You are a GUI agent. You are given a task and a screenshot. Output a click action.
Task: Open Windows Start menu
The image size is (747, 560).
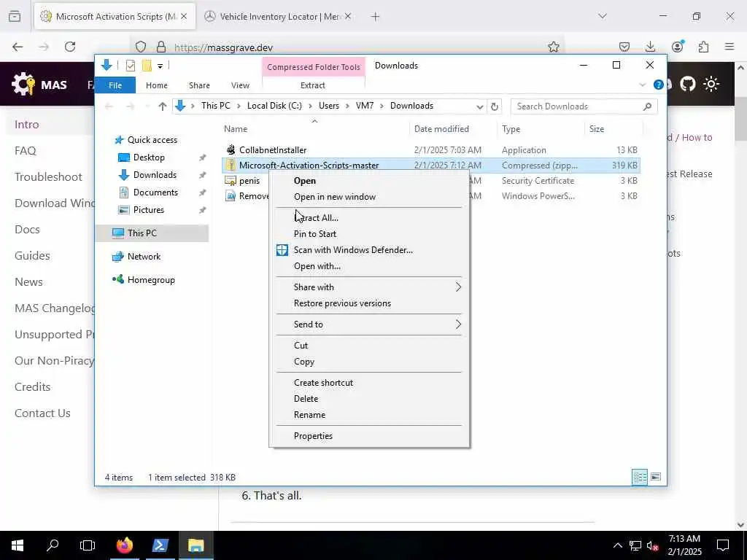(18, 545)
